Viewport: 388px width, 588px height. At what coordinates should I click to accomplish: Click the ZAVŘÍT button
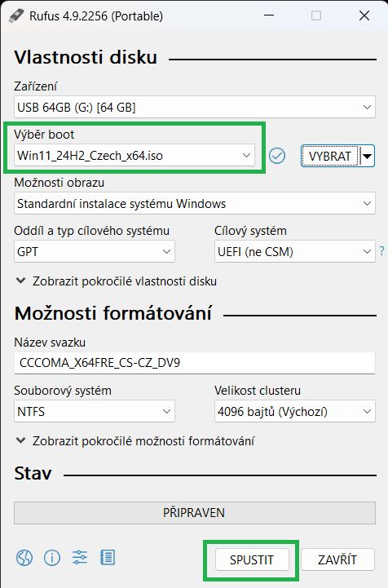[x=337, y=559]
